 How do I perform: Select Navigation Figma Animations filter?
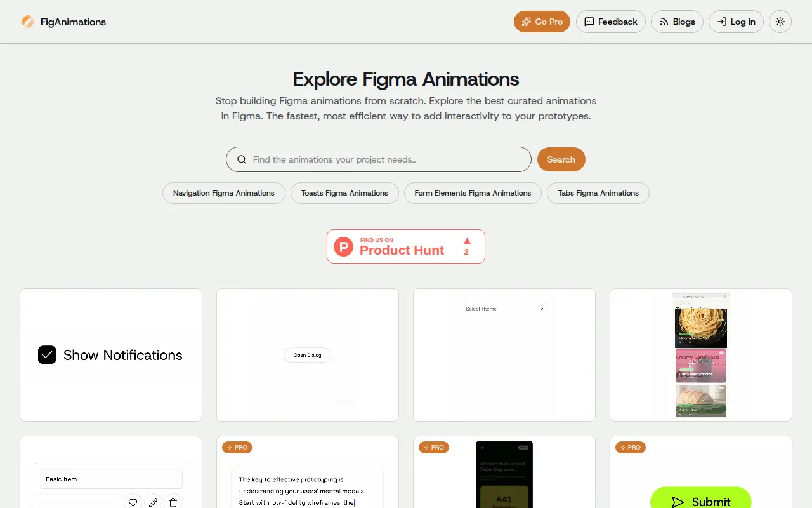point(224,193)
